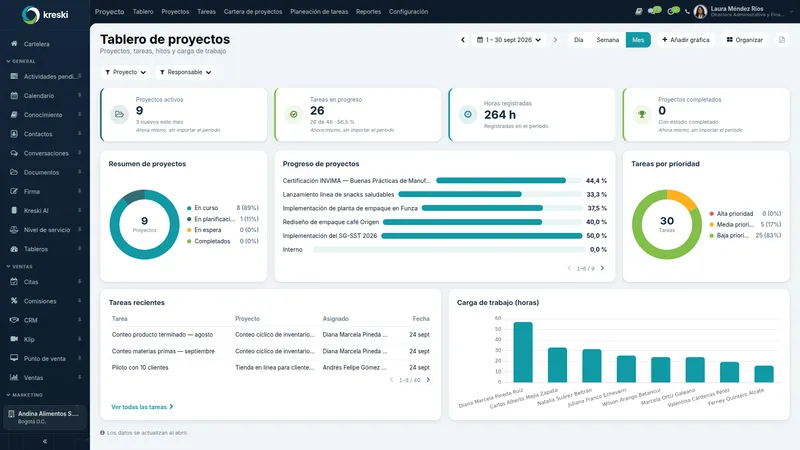Open Conversaciones in sidebar

(46, 153)
